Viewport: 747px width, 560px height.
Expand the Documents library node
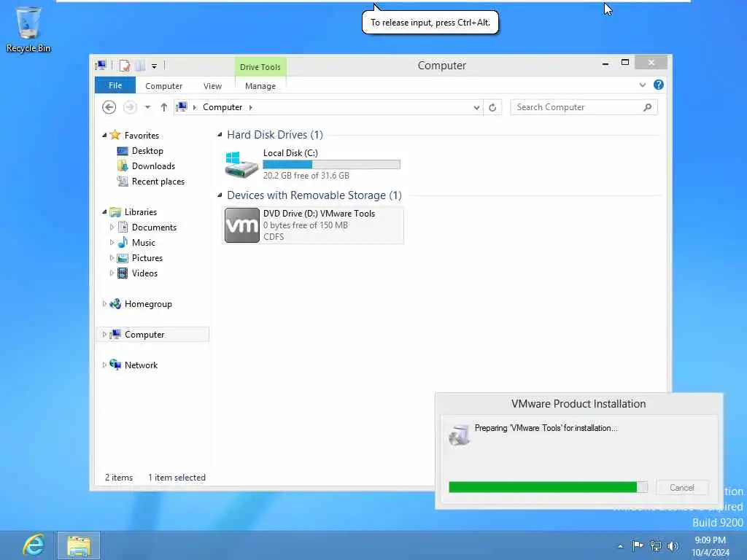click(112, 227)
